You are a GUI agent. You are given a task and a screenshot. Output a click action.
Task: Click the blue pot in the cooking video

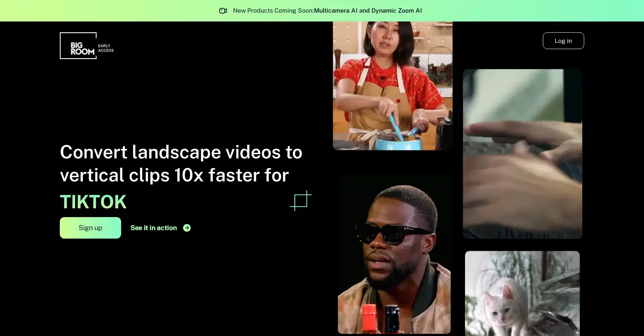click(399, 143)
